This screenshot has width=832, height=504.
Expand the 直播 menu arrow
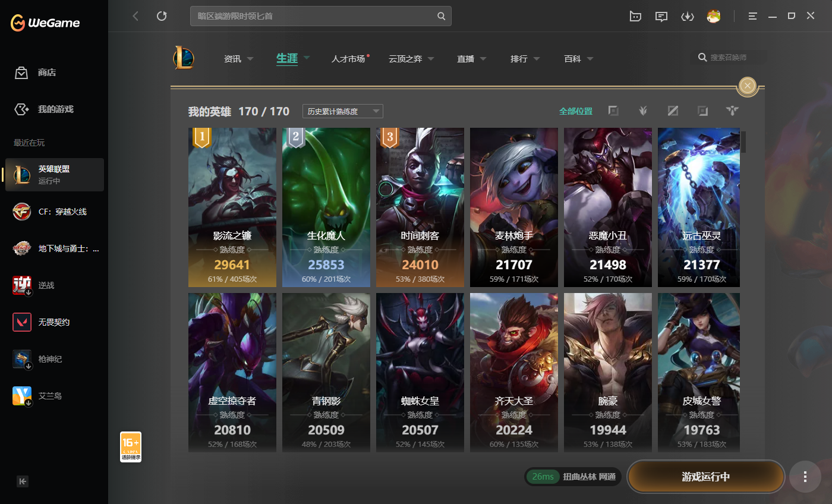point(483,59)
